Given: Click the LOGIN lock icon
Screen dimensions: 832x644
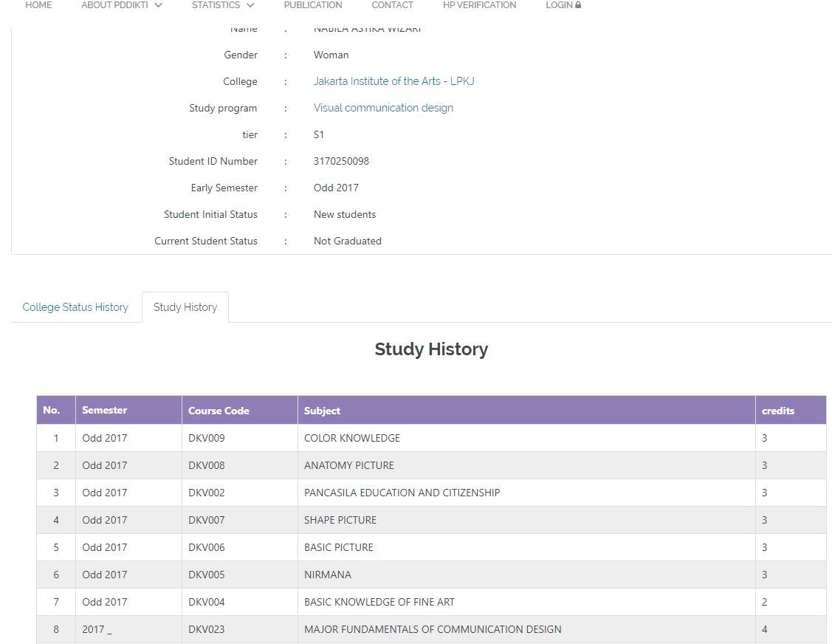Looking at the screenshot, I should 578,4.
